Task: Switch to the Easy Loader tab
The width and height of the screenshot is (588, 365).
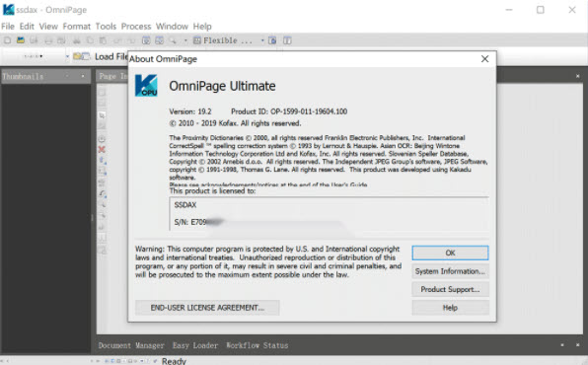Action: (195, 345)
